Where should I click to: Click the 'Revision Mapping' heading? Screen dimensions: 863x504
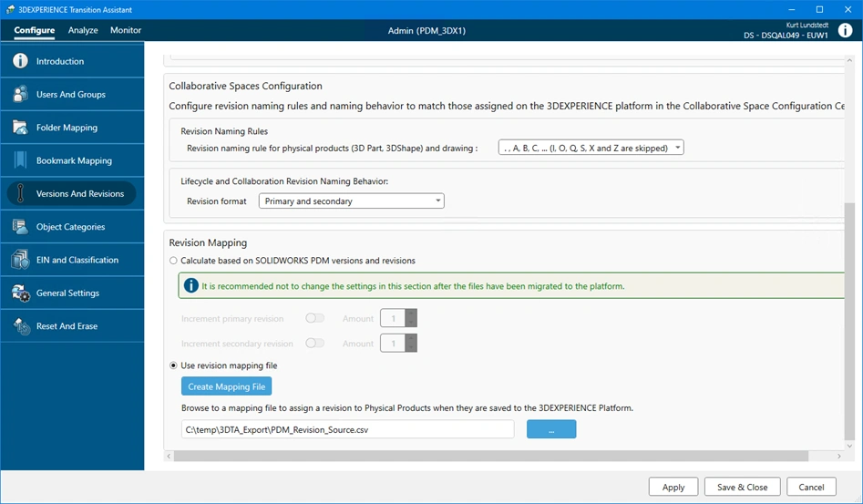208,242
